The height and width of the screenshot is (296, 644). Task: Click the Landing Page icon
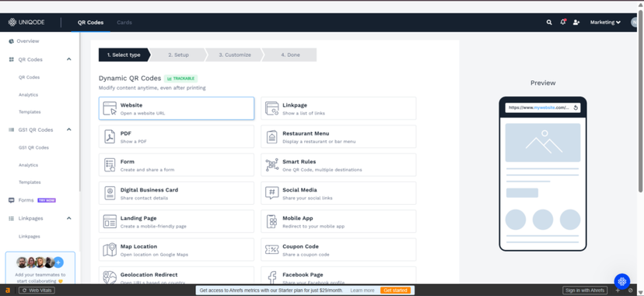point(110,221)
